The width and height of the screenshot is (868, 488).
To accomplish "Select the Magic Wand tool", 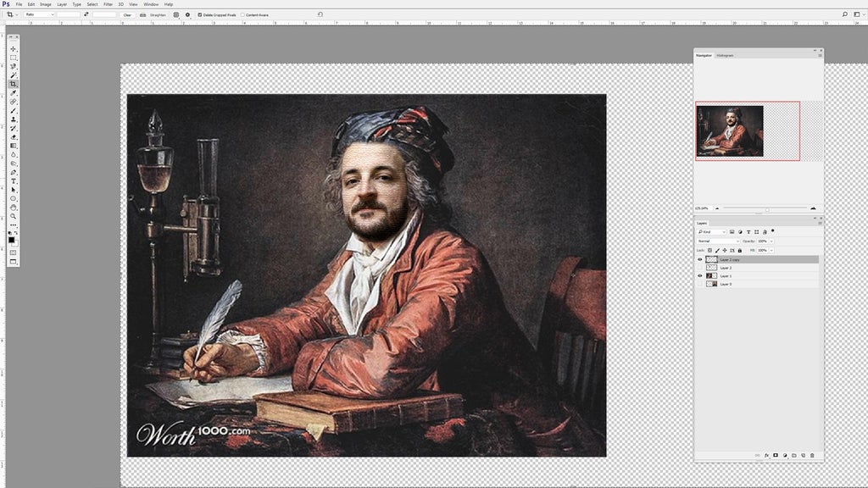I will (14, 75).
